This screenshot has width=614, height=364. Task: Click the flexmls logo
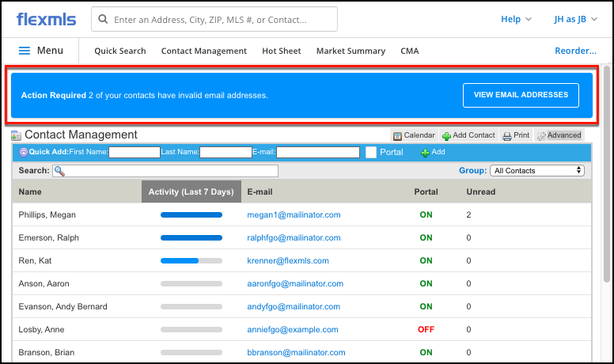tap(46, 19)
